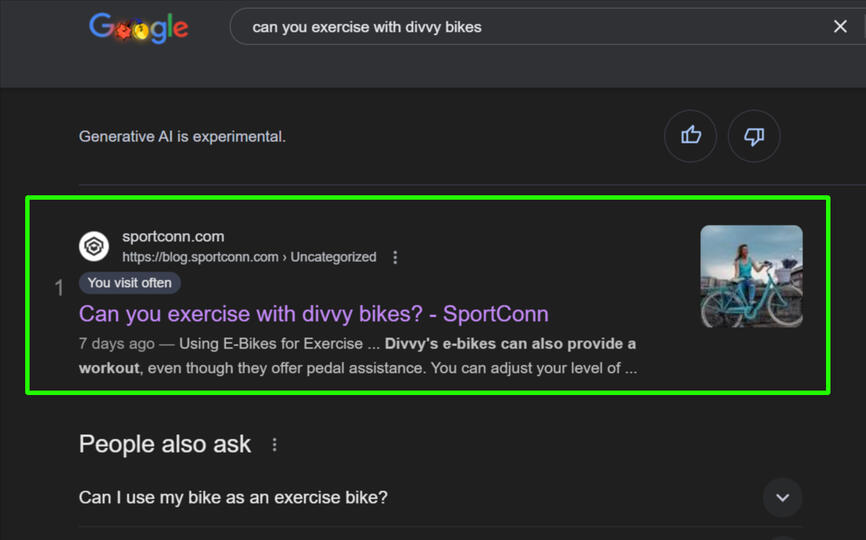Open "Can you exercise with divvy bikes? - SportConn"
This screenshot has height=540, width=866.
(x=313, y=314)
